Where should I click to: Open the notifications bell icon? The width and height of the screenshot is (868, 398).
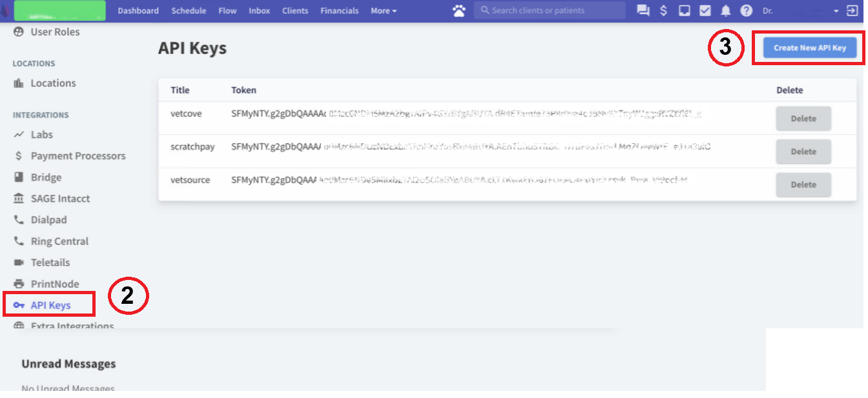[x=726, y=11]
